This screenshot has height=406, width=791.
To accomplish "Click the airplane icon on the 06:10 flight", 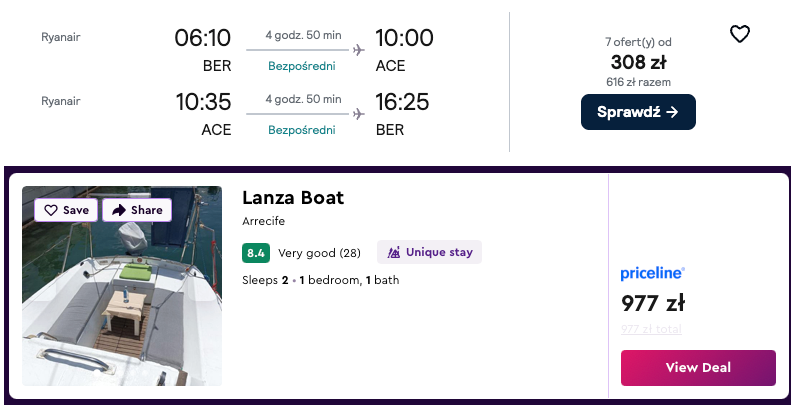I will click(359, 48).
